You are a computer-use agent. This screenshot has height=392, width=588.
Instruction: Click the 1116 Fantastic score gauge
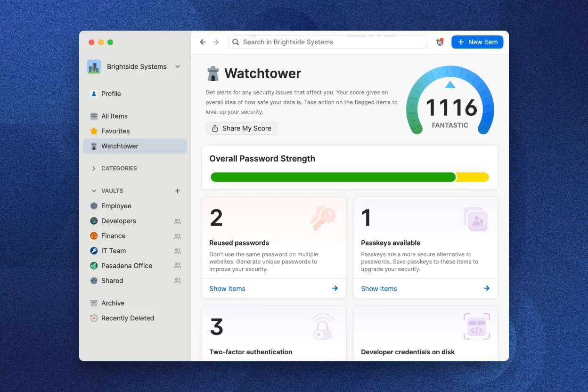pyautogui.click(x=450, y=100)
